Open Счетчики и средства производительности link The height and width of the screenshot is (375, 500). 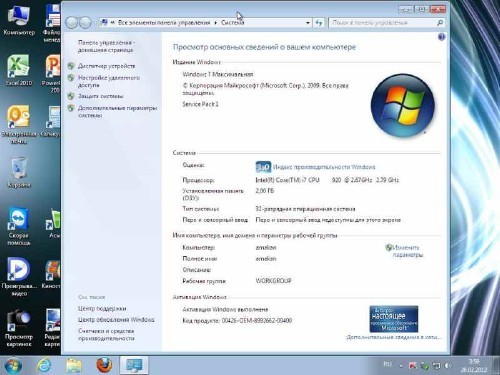tap(106, 335)
